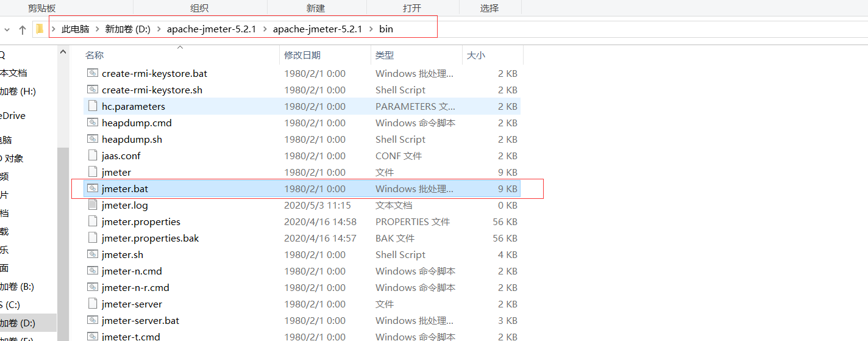Expand the chevron after 此电脑 breadcrumb
The width and height of the screenshot is (868, 341).
click(98, 29)
